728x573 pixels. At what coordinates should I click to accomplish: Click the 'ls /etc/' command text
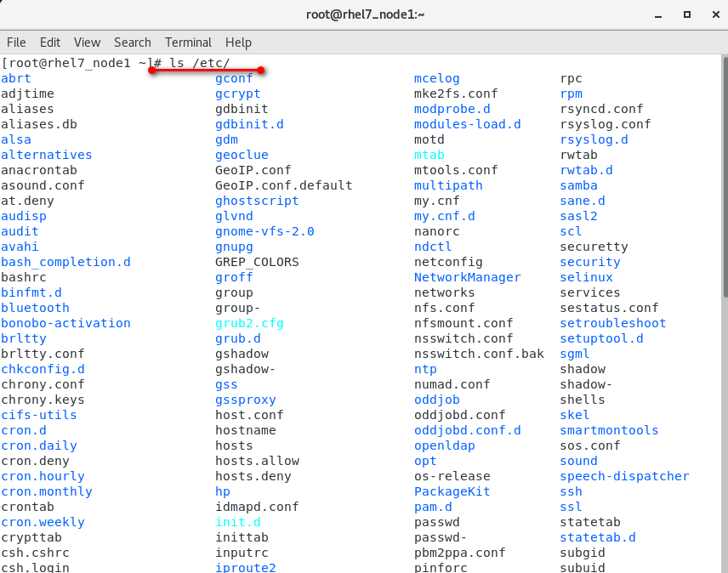pos(199,63)
